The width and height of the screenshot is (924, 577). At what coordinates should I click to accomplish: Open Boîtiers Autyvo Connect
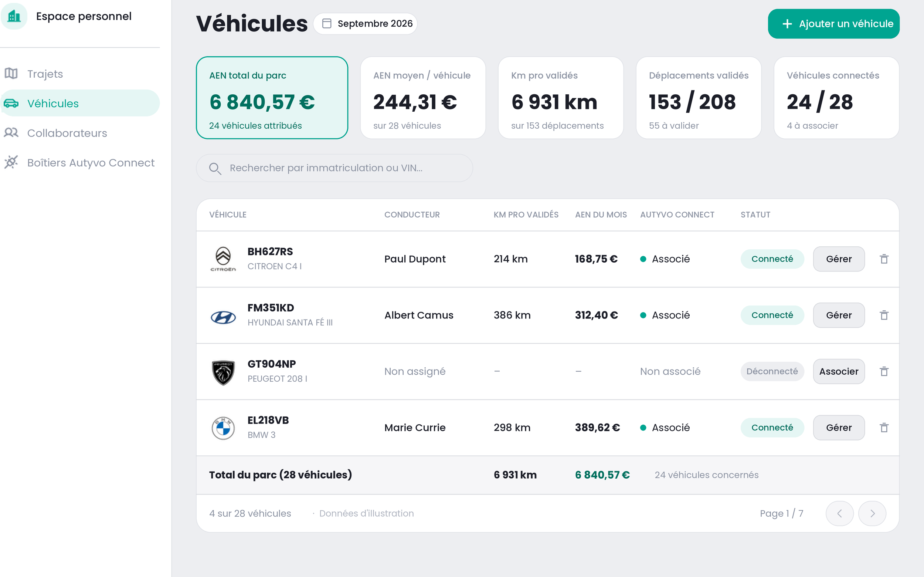tap(80, 163)
